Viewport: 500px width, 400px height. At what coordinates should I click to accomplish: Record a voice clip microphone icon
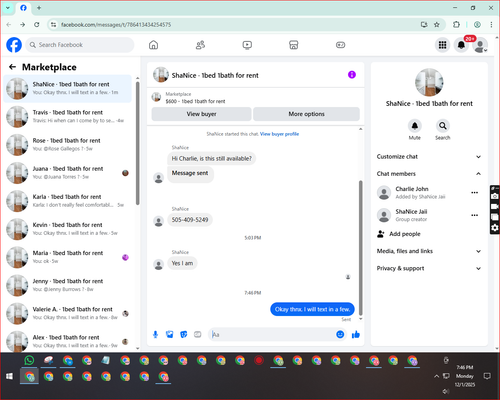pyautogui.click(x=155, y=334)
